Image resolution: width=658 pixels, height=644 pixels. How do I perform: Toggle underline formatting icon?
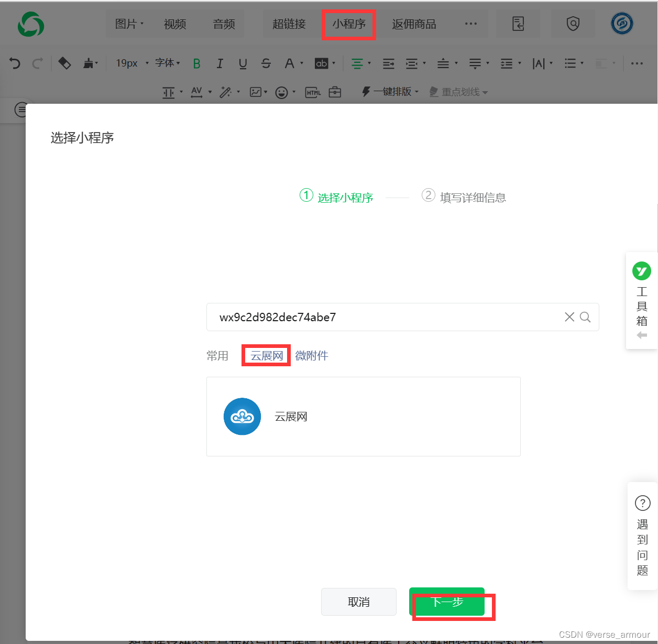coord(243,63)
